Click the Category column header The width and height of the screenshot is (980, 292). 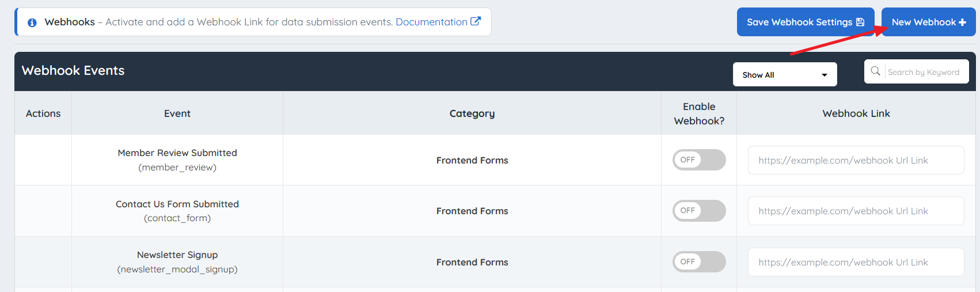pyautogui.click(x=472, y=113)
